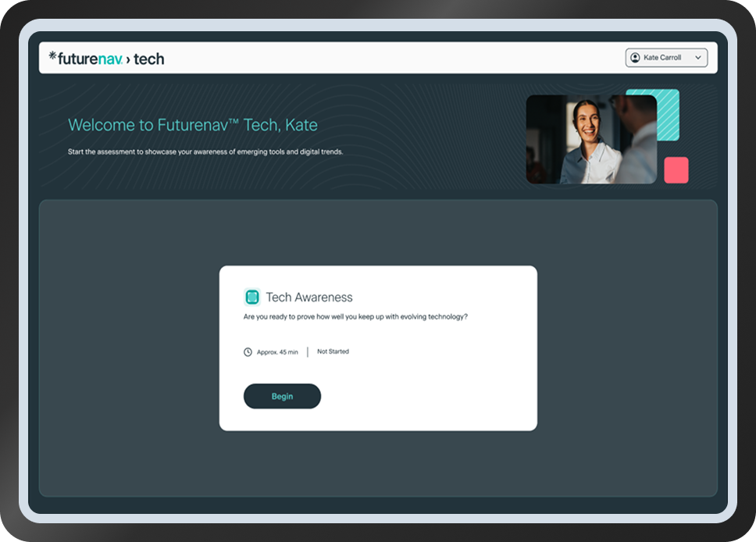Click the breadcrumb arrow between futurenav and tech
This screenshot has height=542, width=756.
[x=128, y=59]
